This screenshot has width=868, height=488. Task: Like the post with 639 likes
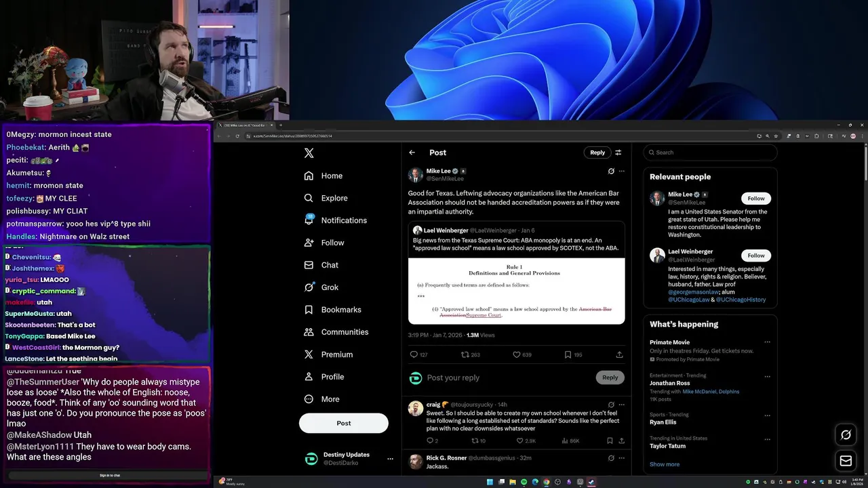tap(516, 354)
